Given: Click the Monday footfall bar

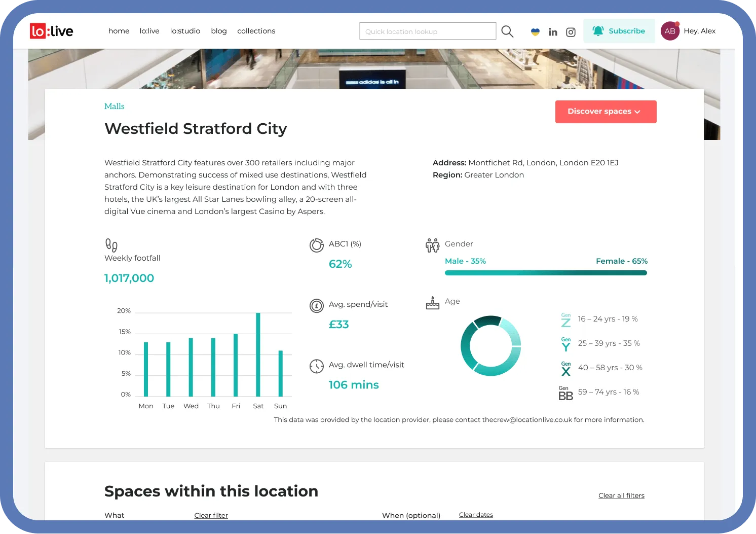Looking at the screenshot, I should click(x=146, y=369).
